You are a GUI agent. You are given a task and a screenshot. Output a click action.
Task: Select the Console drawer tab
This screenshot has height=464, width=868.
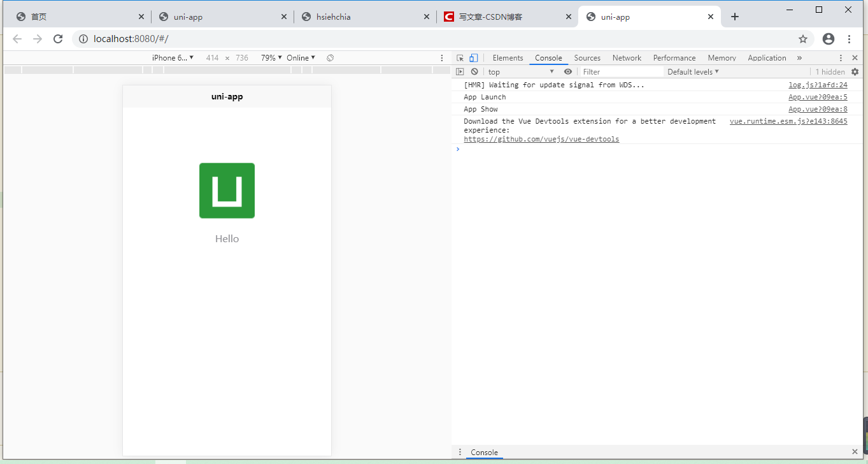point(484,453)
